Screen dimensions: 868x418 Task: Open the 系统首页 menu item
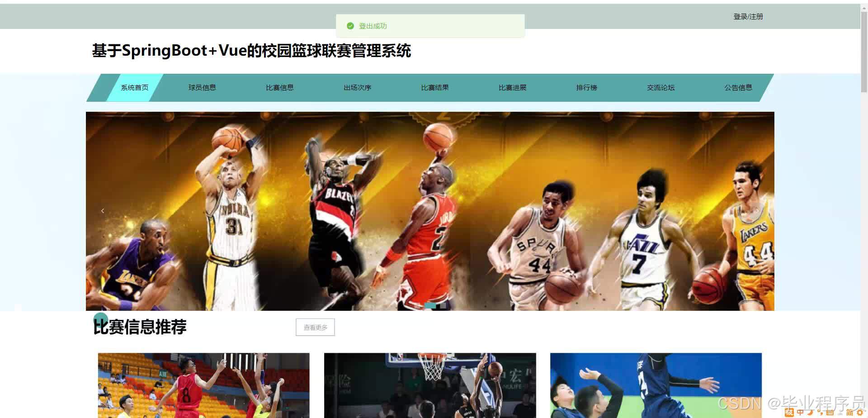point(135,88)
